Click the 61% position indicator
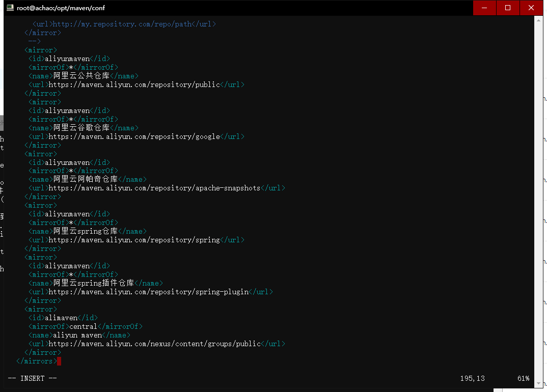Viewport: 547px width, 392px height. 523,378
